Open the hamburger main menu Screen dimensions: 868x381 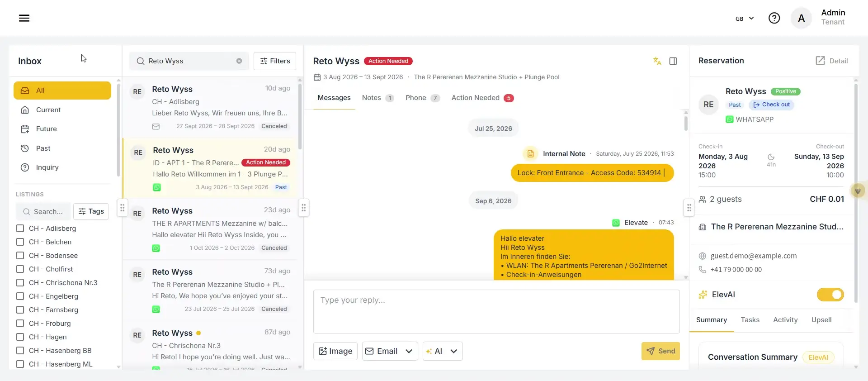(x=24, y=18)
